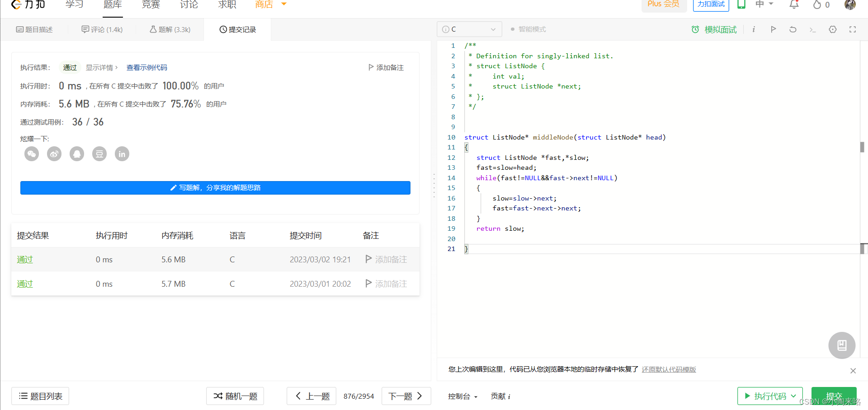Viewport: 868px width, 410px height.
Task: Open the 2023/03/02 19:21 通过 submission
Action: pos(25,260)
